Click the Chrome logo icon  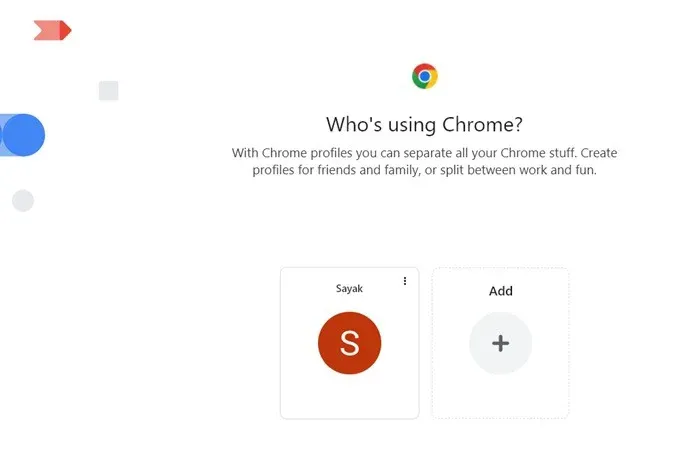click(x=425, y=76)
